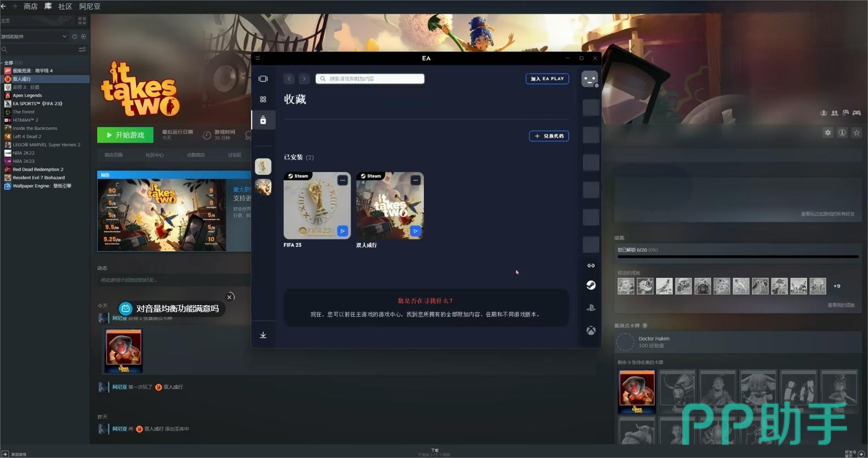
Task: Launch 双人成行 with its blue play icon
Action: coord(416,231)
